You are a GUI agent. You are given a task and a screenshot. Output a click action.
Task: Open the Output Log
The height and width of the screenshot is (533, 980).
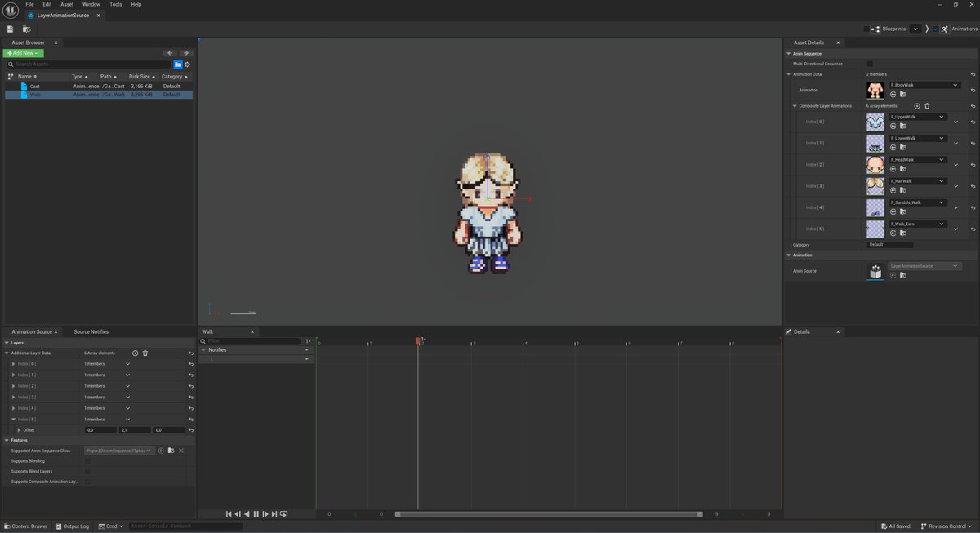(x=72, y=526)
